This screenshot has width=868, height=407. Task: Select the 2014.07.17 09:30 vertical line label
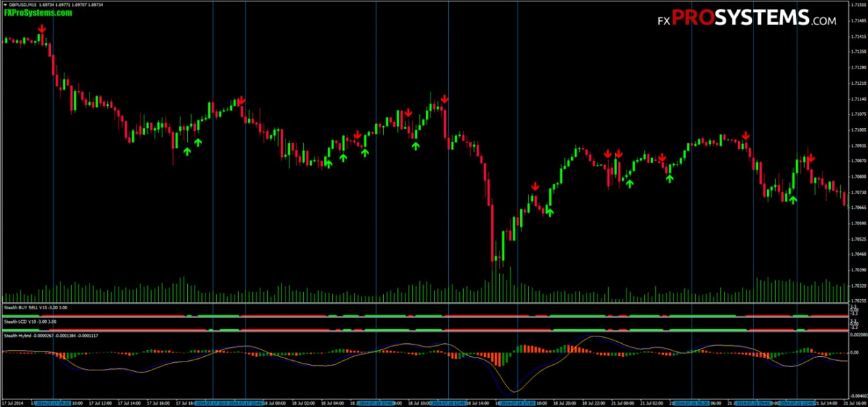[53, 403]
